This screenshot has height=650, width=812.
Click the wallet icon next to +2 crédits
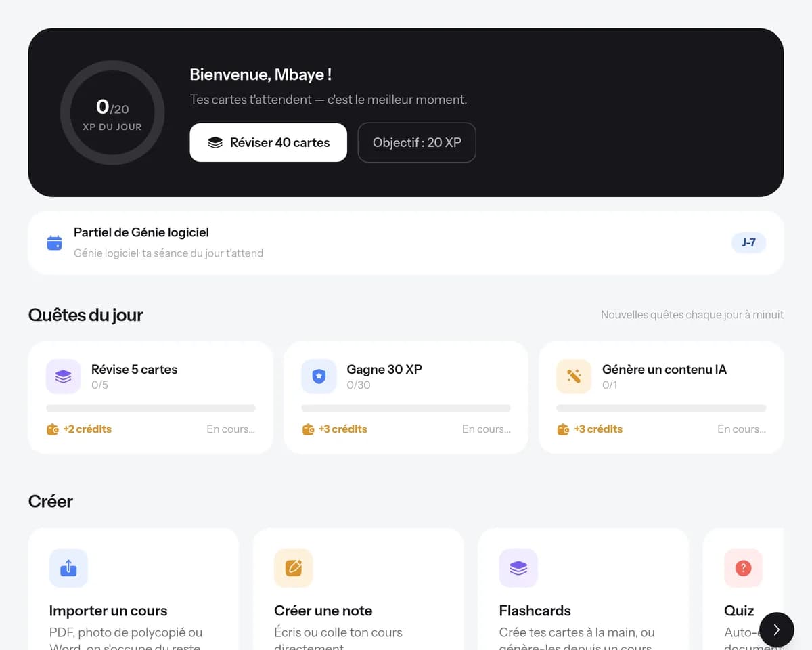click(x=53, y=429)
